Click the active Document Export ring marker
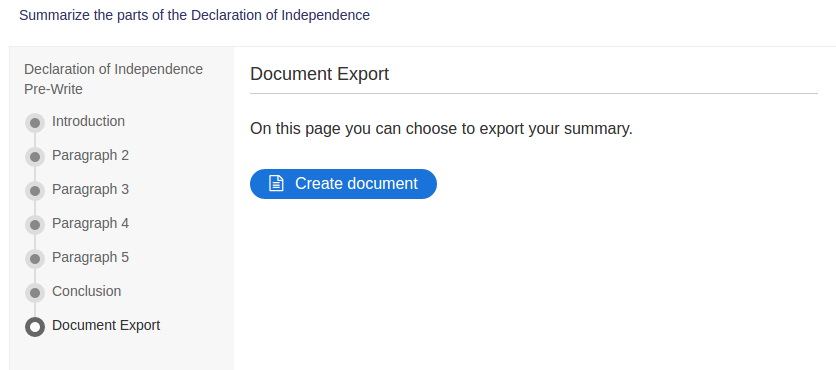The width and height of the screenshot is (836, 370). tap(35, 327)
